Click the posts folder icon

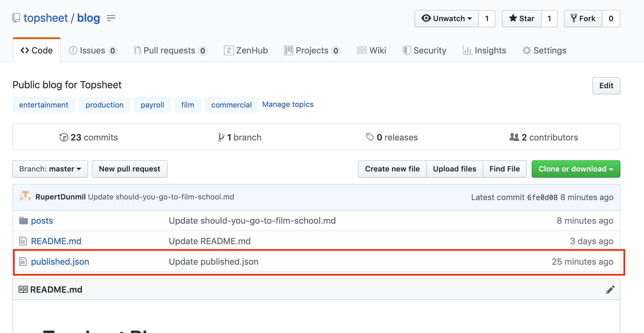24,221
